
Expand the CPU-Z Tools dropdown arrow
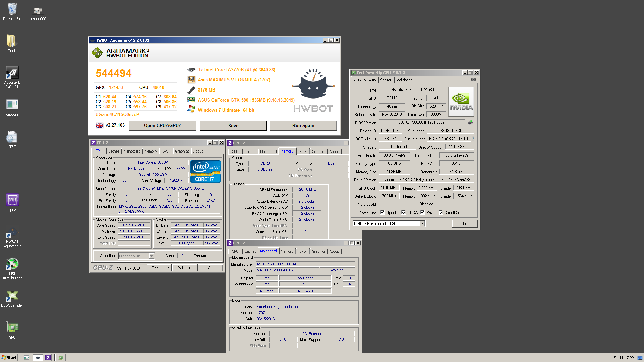169,268
